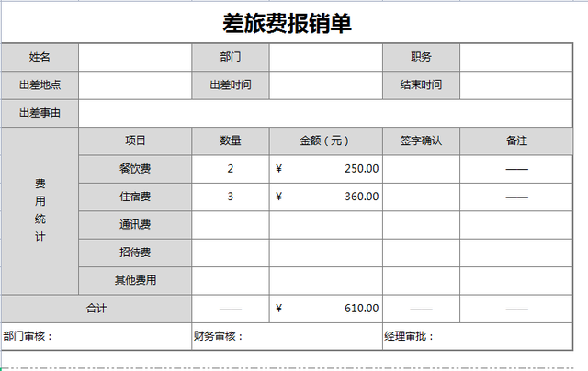Viewport: 588px width, 371px height.
Task: Click the 备注 column header
Action: [516, 141]
